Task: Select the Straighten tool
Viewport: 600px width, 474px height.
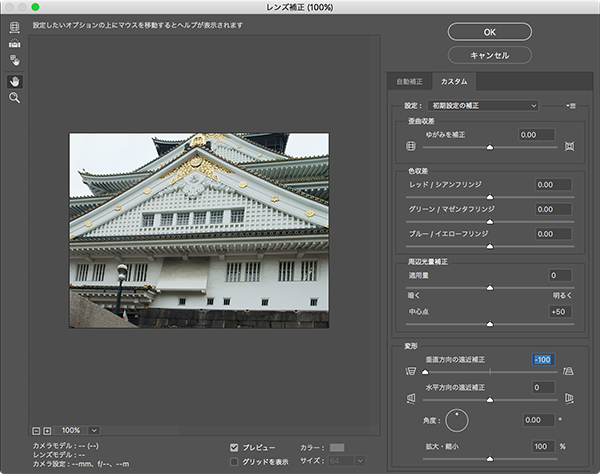Action: 15,44
